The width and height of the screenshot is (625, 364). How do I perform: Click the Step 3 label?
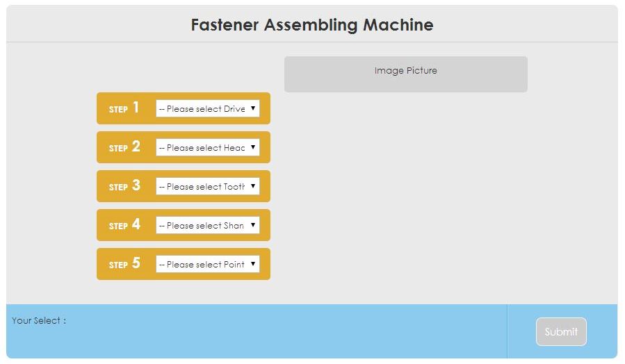(124, 186)
